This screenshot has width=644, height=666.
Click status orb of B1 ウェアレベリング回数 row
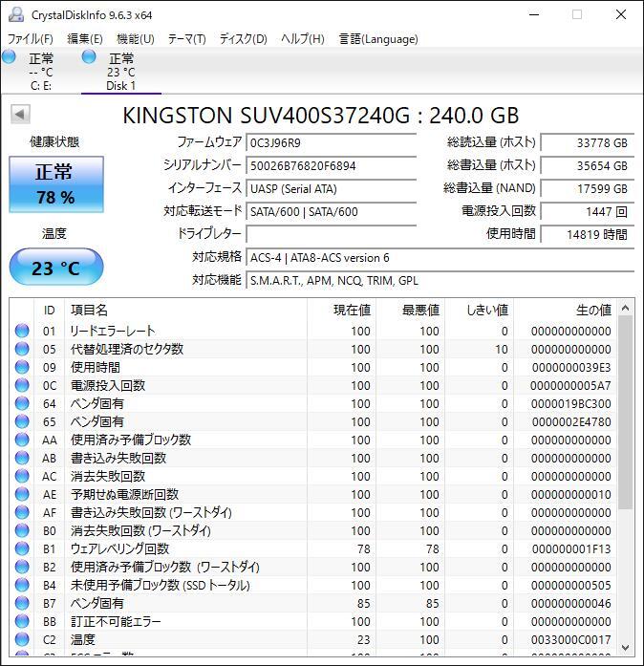click(x=22, y=548)
